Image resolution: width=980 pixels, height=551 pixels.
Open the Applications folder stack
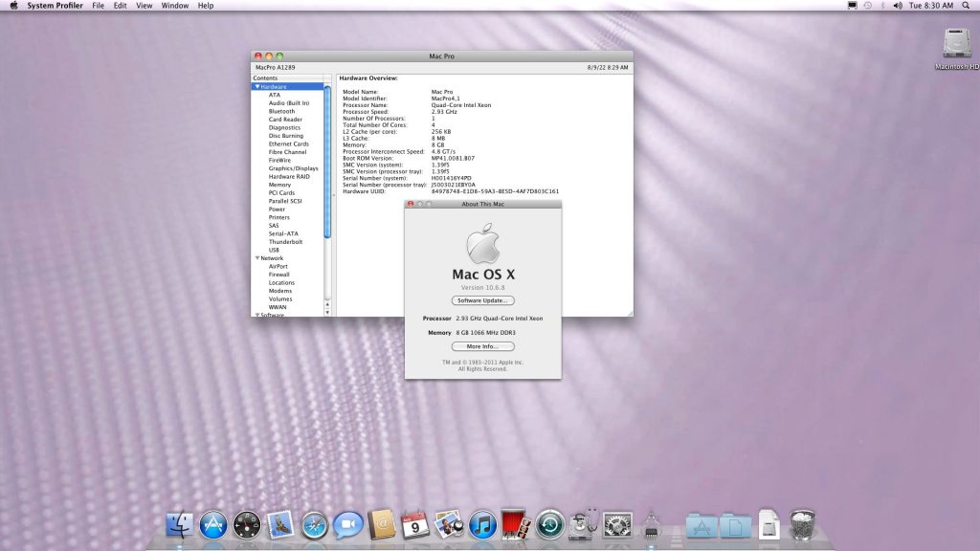coord(702,526)
